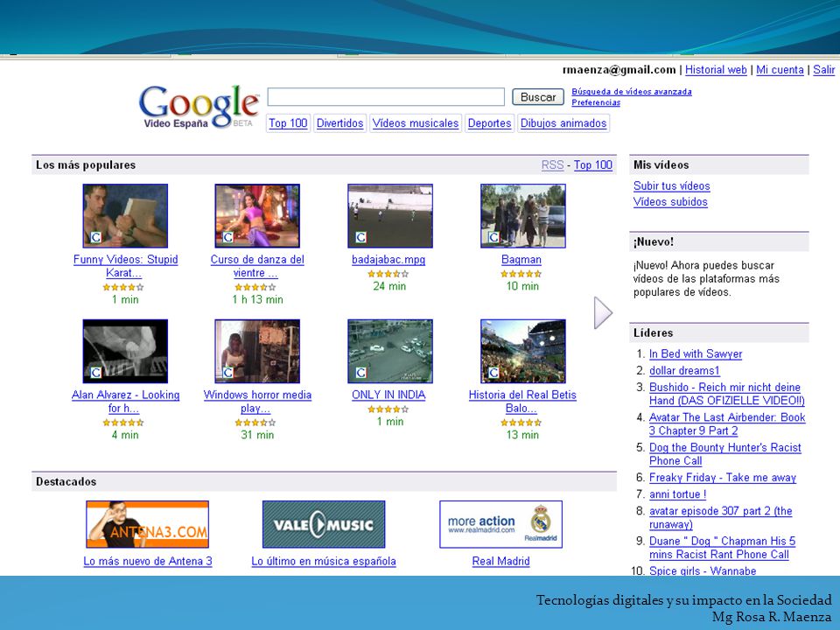This screenshot has width=840, height=630.
Task: Click the next page arrow for popular videos
Action: tap(603, 312)
